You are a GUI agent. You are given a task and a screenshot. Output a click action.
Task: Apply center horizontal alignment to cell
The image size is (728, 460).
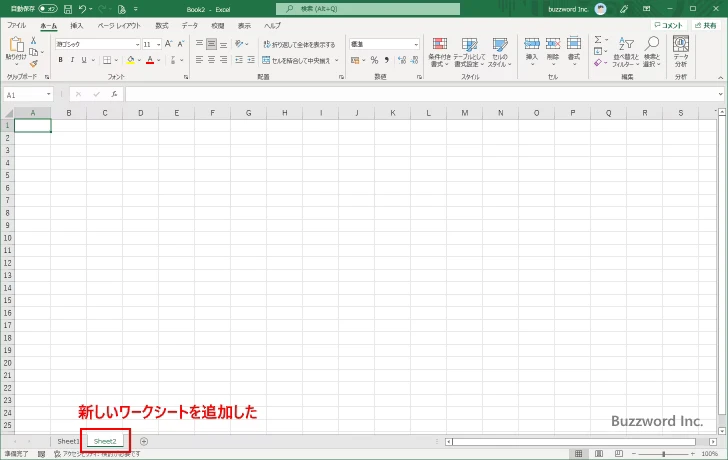coord(212,60)
